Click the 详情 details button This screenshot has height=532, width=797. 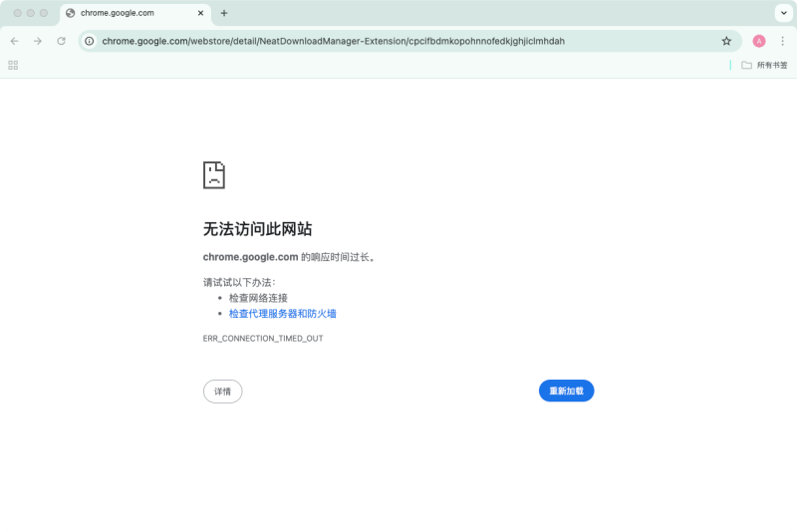click(x=222, y=392)
